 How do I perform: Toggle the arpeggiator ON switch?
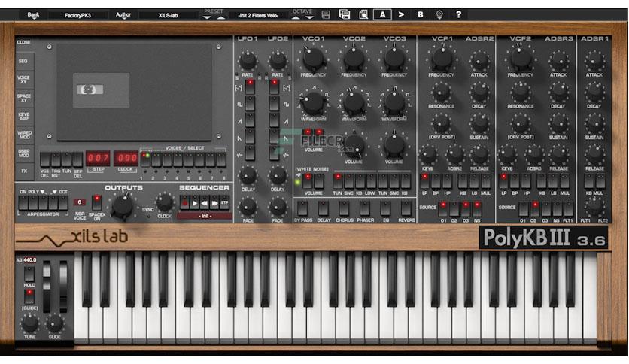tap(23, 203)
